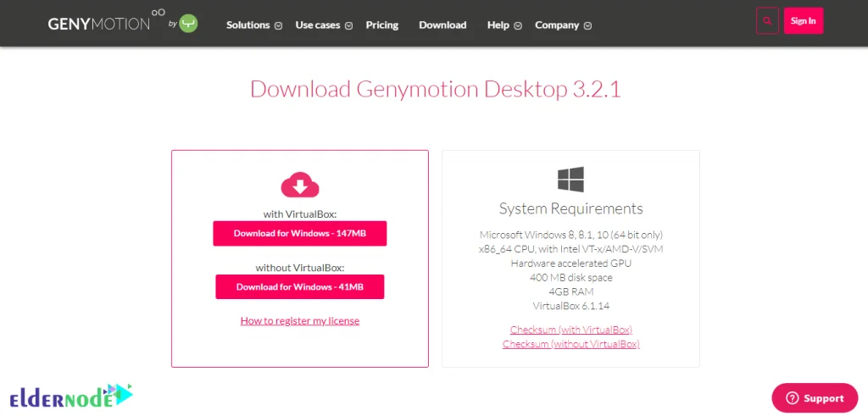Image resolution: width=868 pixels, height=416 pixels.
Task: Expand the Use cases dropdown arrow
Action: [348, 25]
